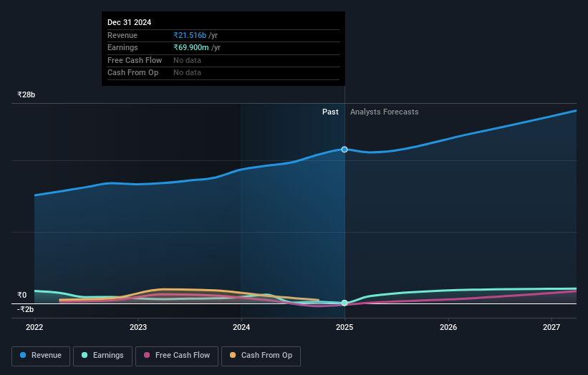
Task: Toggle the Revenue legend button
Action: pos(41,356)
